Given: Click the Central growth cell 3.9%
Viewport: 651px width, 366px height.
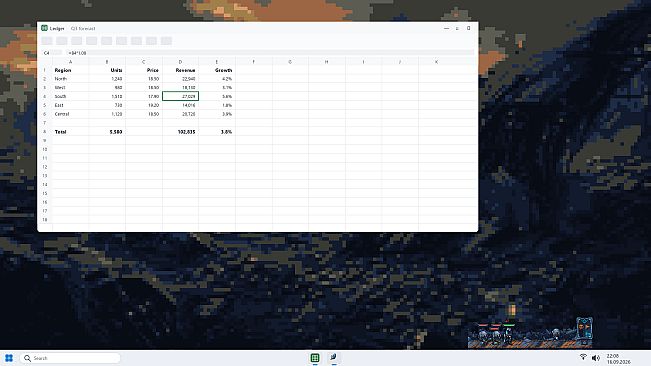Looking at the screenshot, I should (x=217, y=114).
